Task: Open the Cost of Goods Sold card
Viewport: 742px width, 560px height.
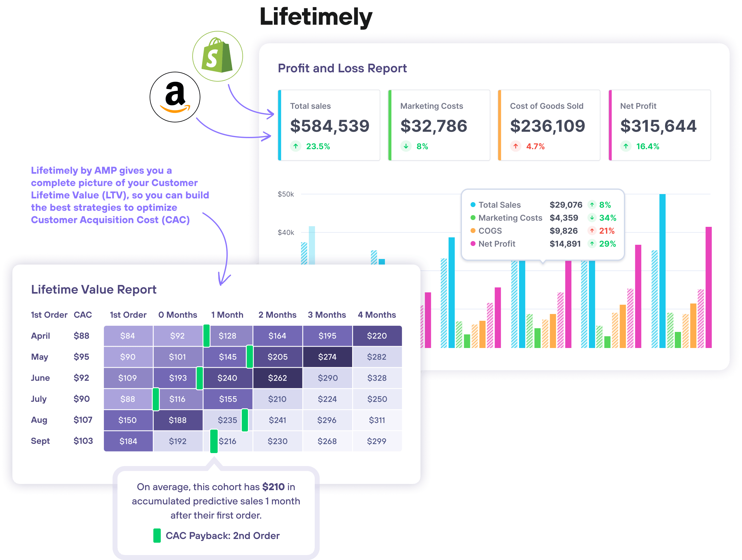Action: click(549, 125)
